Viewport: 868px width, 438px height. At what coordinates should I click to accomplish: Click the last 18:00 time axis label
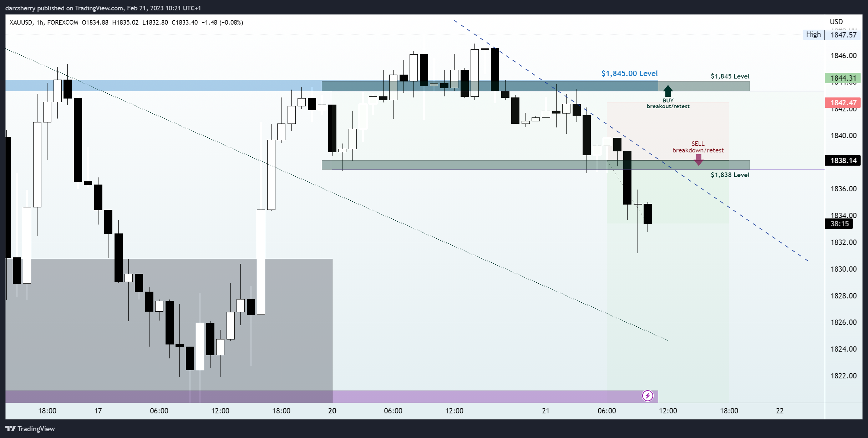coord(729,411)
